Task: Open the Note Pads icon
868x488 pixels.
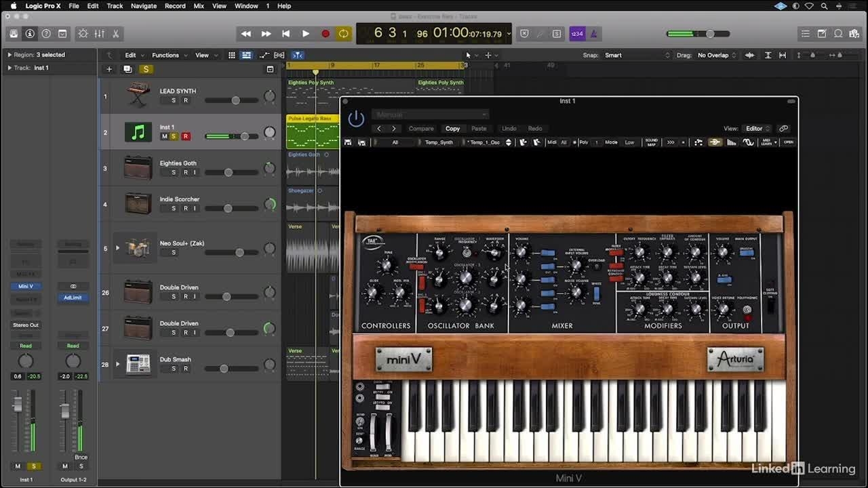Action: (x=822, y=34)
